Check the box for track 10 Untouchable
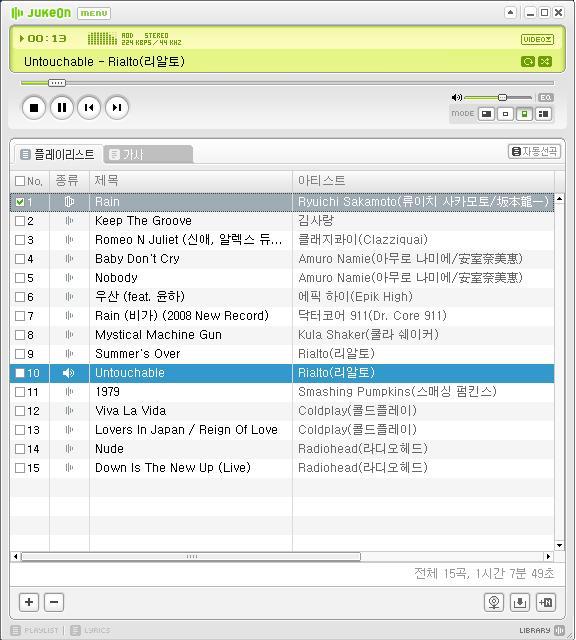 click(x=20, y=373)
